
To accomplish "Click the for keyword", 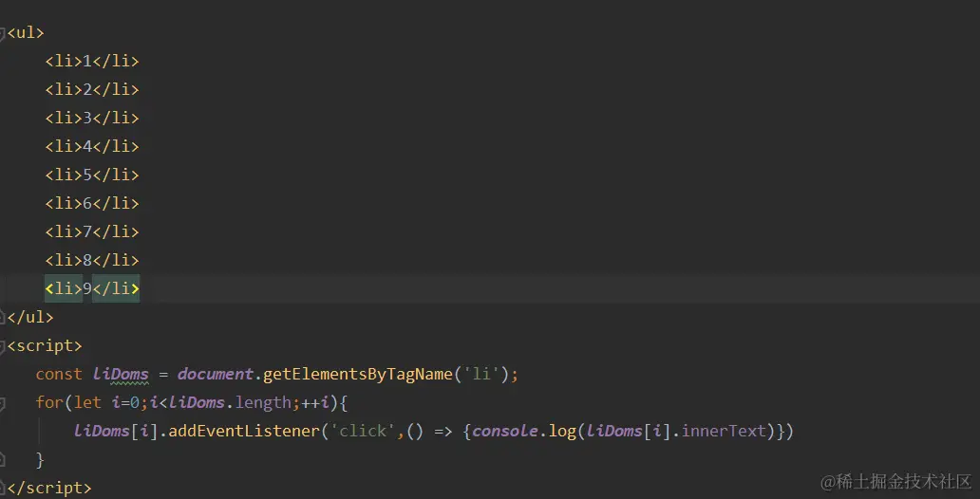I will click(x=49, y=403).
